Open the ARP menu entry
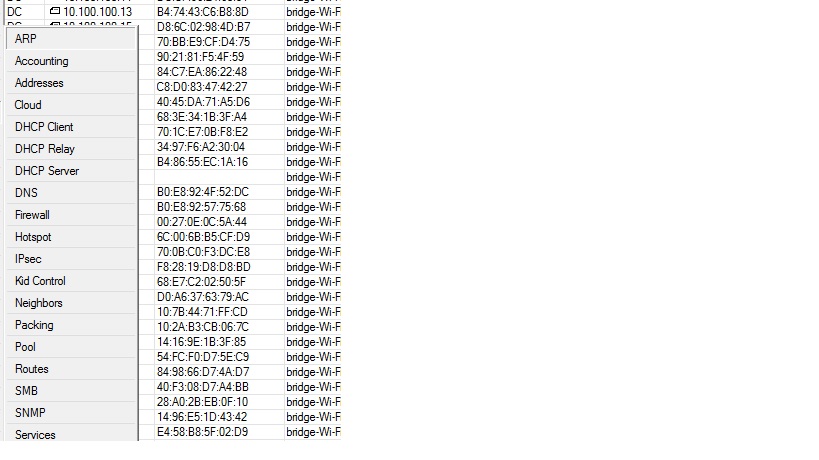This screenshot has width=819, height=460. pyautogui.click(x=72, y=39)
